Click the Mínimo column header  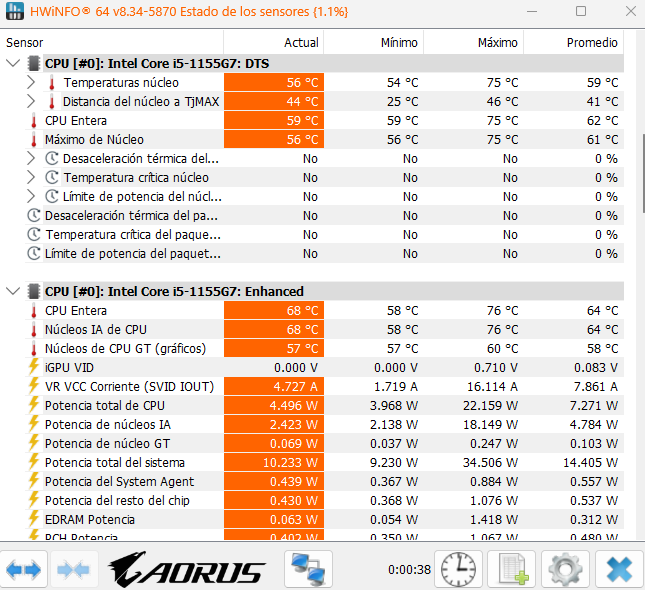(x=374, y=42)
